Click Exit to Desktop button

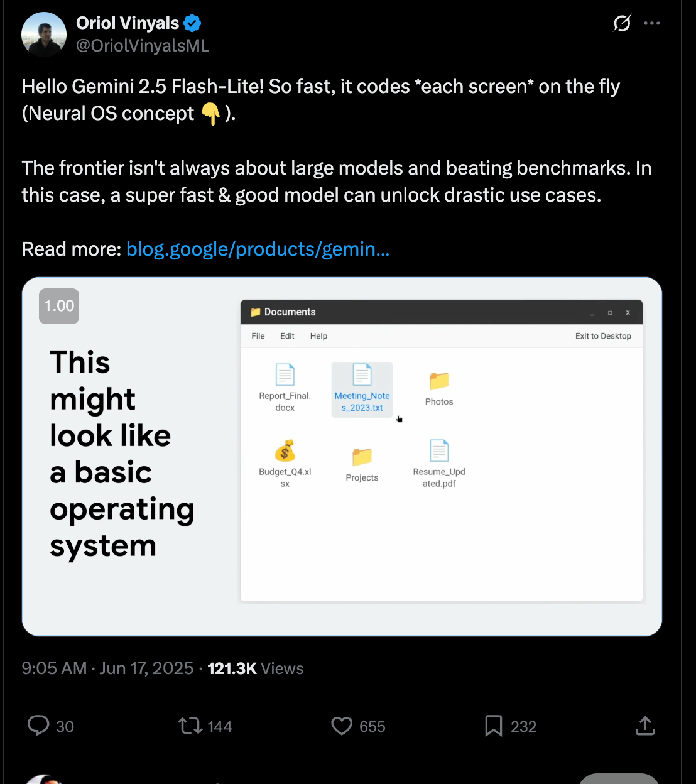[603, 336]
